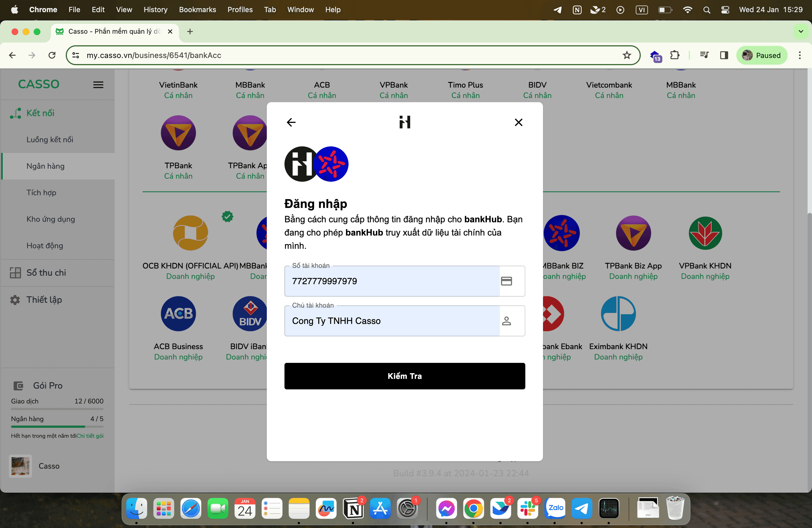
Task: Click the Kiểm Tra button
Action: [x=405, y=376]
